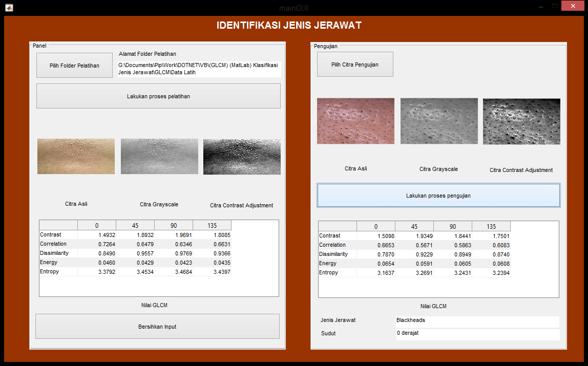Click Jenis Jerawat field showing Blackheads
The height and width of the screenshot is (366, 588).
[477, 321]
